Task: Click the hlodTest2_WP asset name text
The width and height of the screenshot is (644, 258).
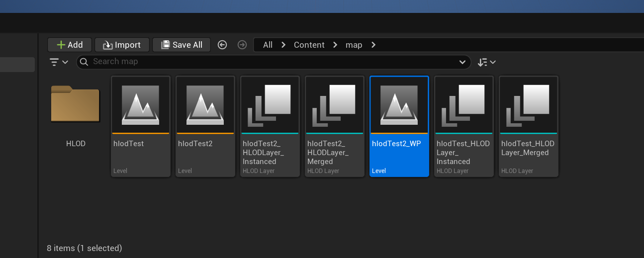Action: click(396, 144)
